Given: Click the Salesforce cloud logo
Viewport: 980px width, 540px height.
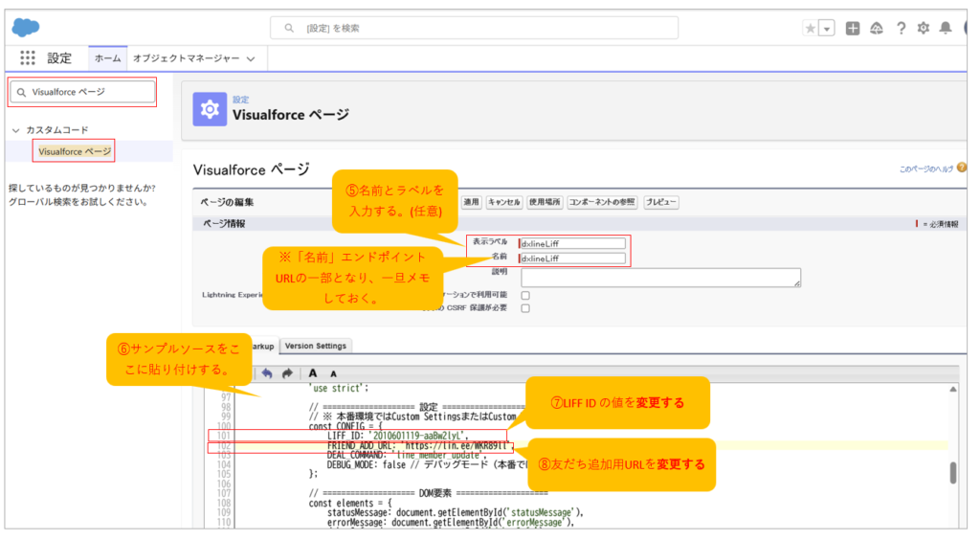Looking at the screenshot, I should pos(26,28).
